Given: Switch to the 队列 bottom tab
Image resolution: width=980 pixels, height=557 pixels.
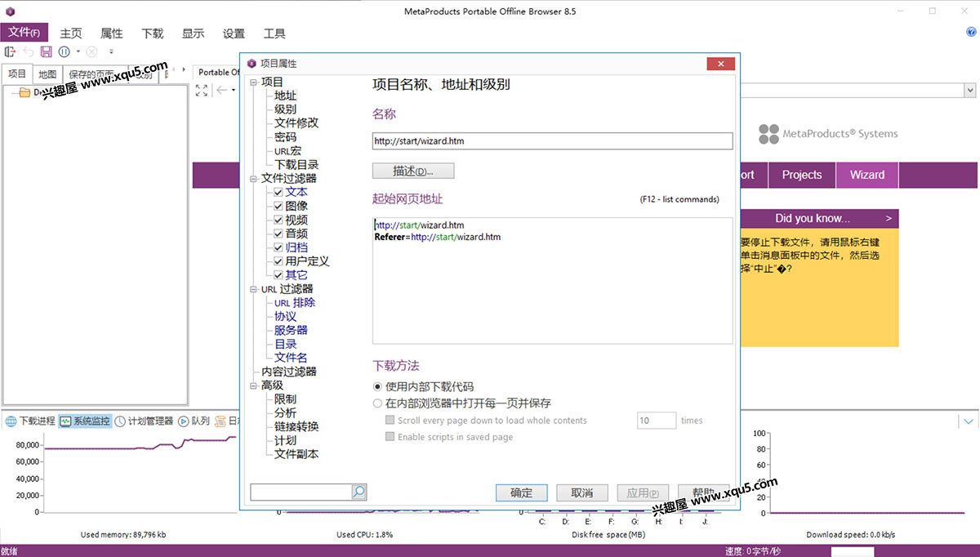Looking at the screenshot, I should pos(194,421).
